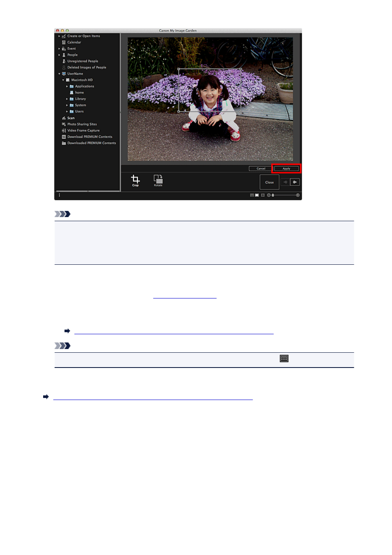392x555 pixels.
Task: Go to previous image arrow
Action: [x=286, y=182]
